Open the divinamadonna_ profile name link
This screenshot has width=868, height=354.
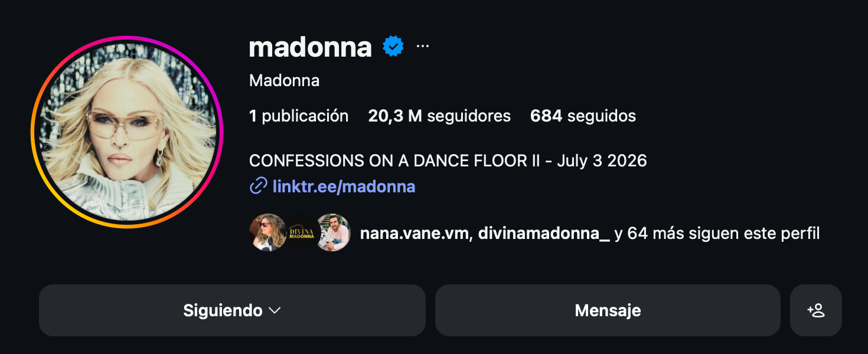pyautogui.click(x=544, y=234)
